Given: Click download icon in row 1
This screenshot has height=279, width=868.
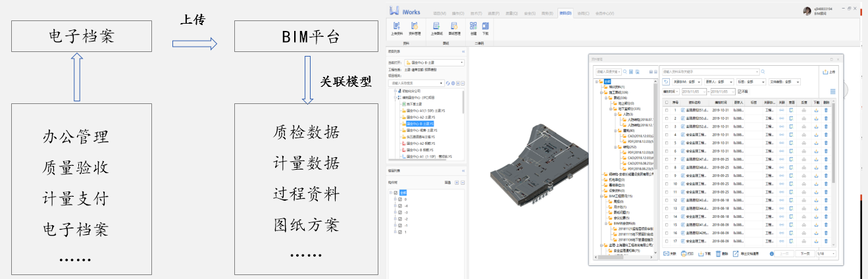Looking at the screenshot, I should point(816,110).
